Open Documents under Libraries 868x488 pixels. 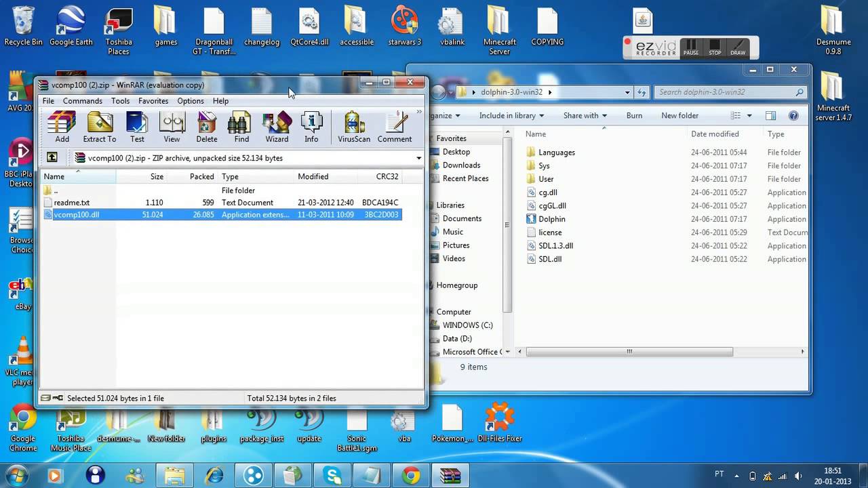click(462, 218)
